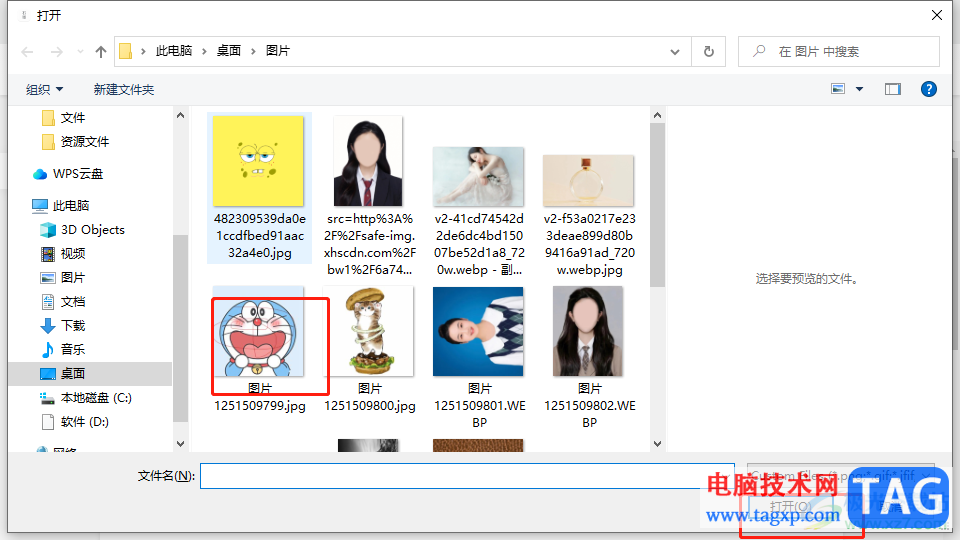Select 此电脑 in the navigation tree
This screenshot has height=540, width=960.
point(61,206)
